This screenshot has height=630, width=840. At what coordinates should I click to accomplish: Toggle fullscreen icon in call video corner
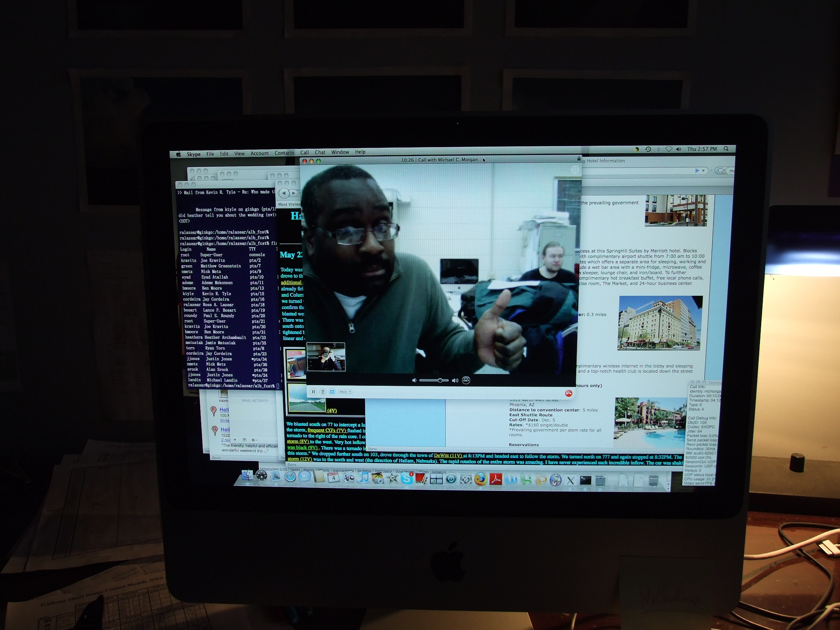[x=575, y=170]
